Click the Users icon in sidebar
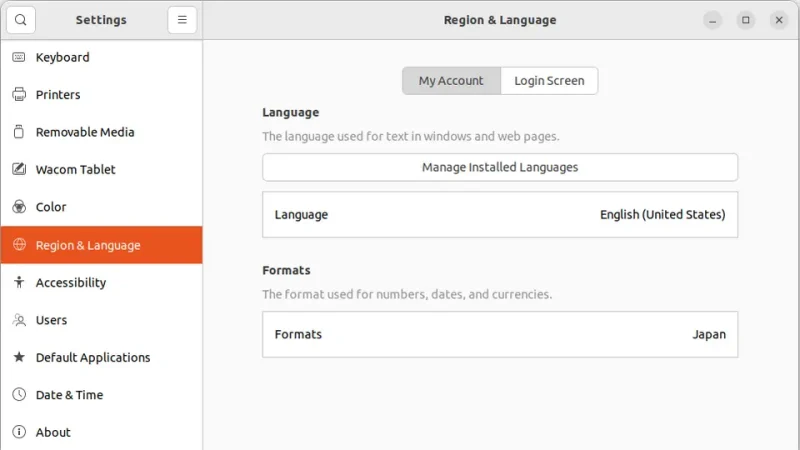The width and height of the screenshot is (800, 450). pos(19,320)
